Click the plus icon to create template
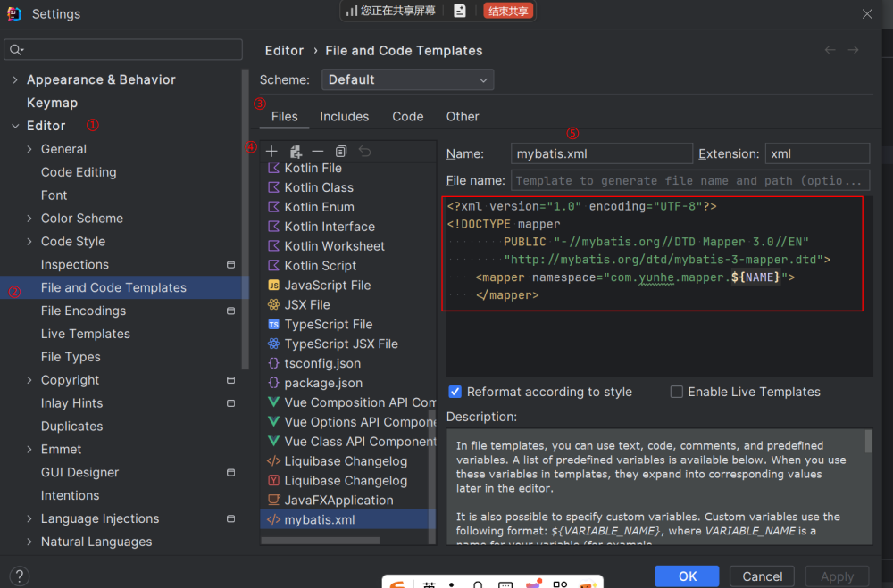The height and width of the screenshot is (588, 893). [x=271, y=152]
